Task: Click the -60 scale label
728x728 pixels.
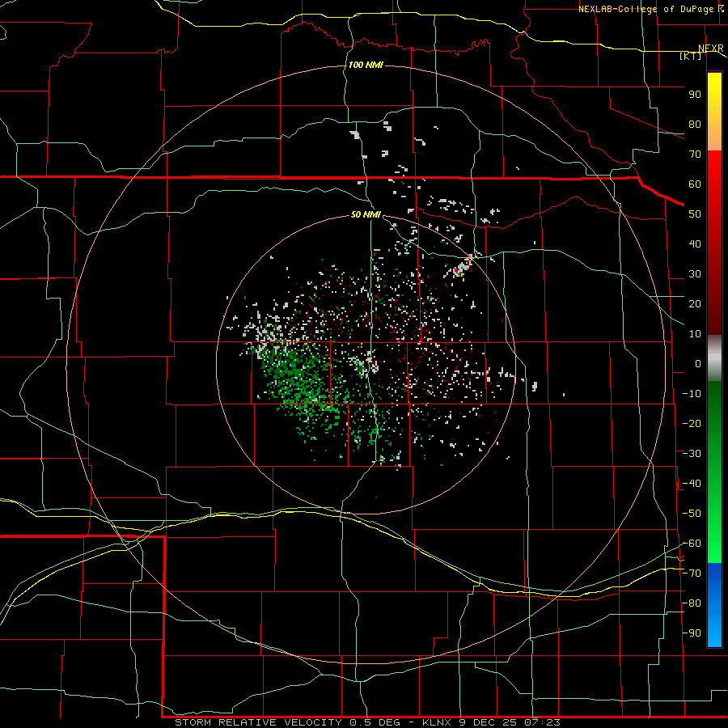Action: [x=692, y=544]
